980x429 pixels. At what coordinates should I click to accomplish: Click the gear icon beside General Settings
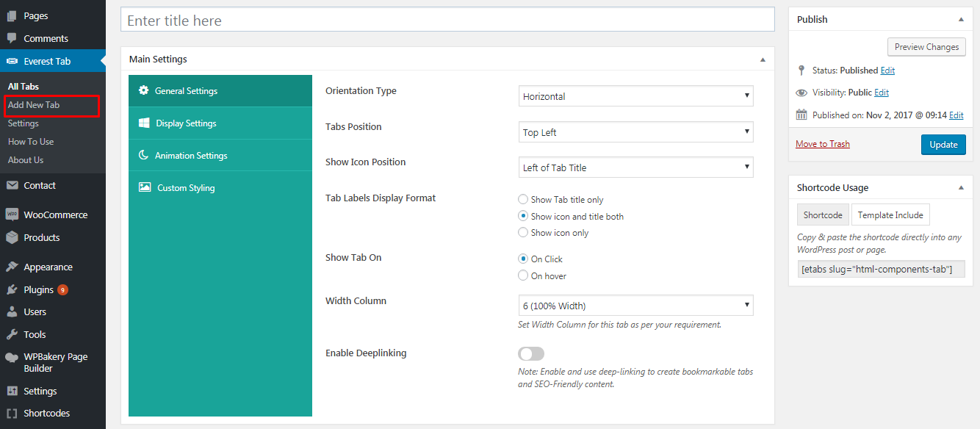coord(144,91)
